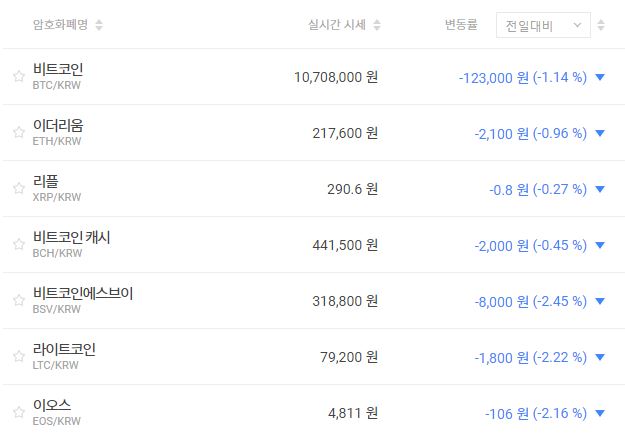Sort by real-time price column arrows
The image size is (625, 440).
[x=376, y=25]
